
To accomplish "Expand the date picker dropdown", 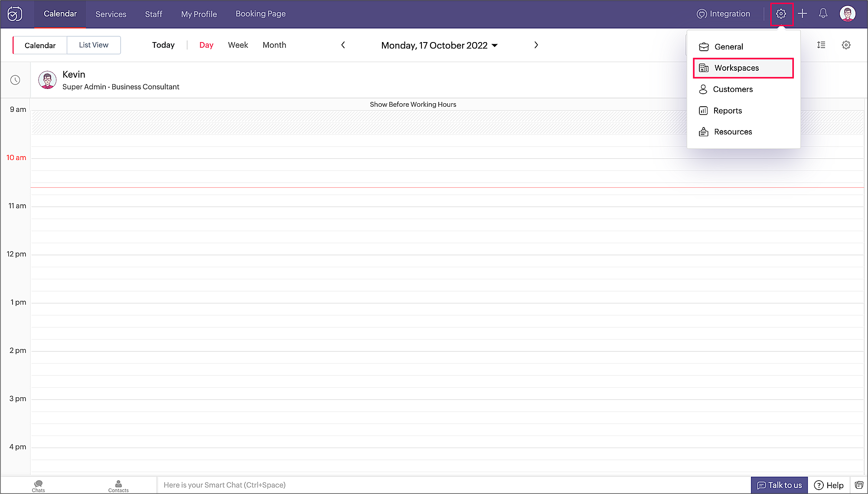I will pyautogui.click(x=495, y=46).
